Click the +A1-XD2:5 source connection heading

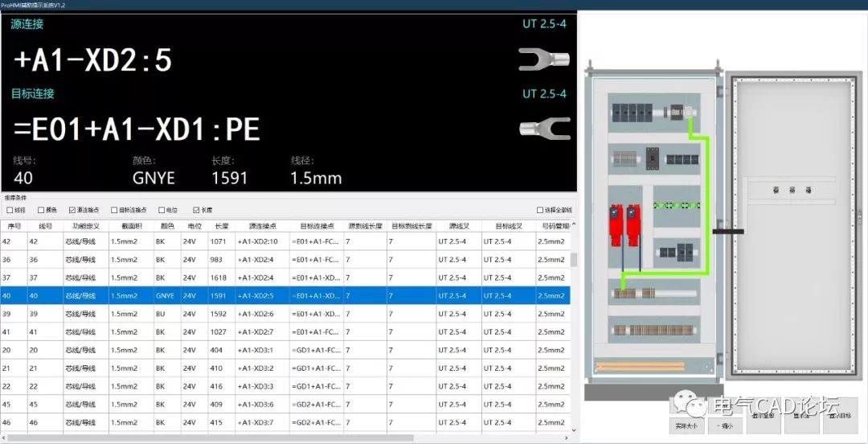[x=92, y=60]
